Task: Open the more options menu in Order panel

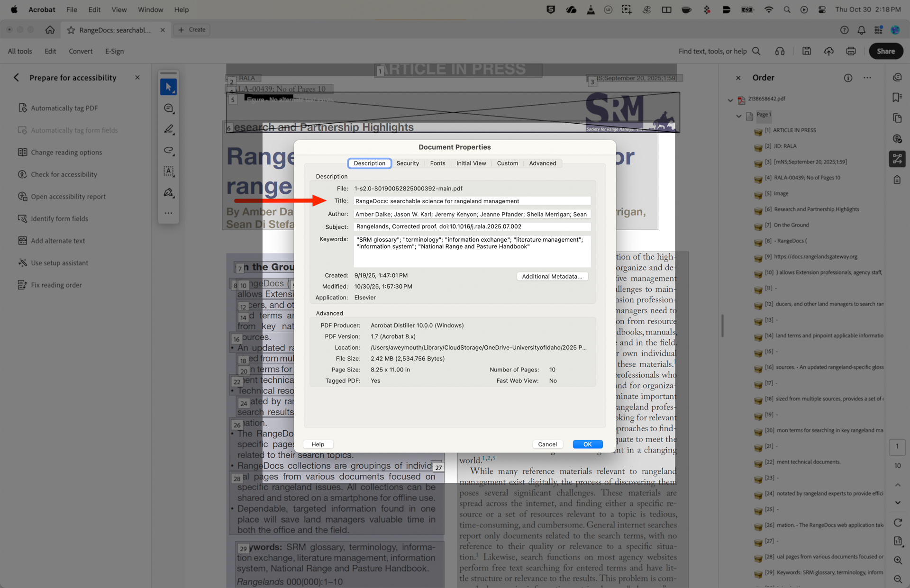Action: (x=868, y=78)
